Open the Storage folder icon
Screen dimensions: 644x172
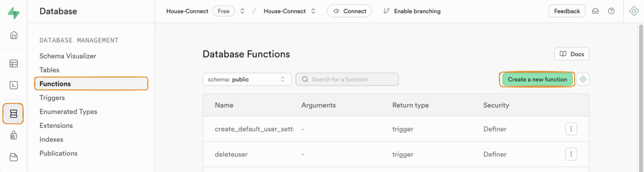coord(14,157)
